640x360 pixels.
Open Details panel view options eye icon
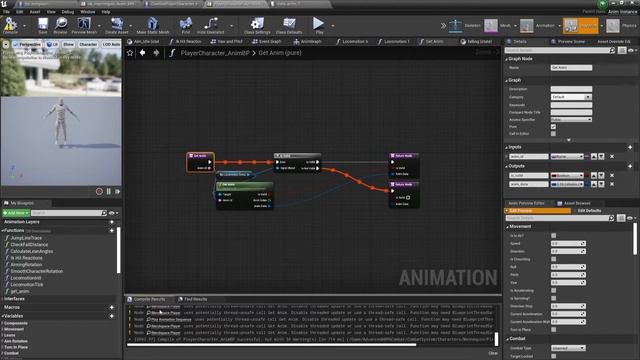(x=632, y=50)
